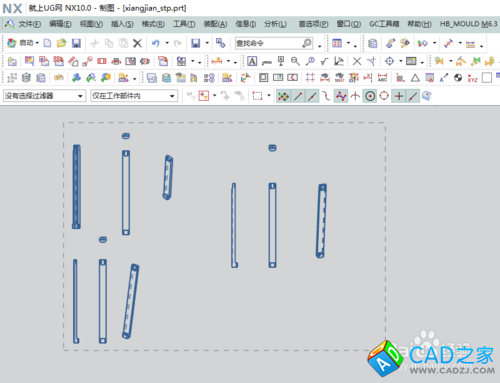500x383 pixels.
Task: Toggle the Arc Center snap
Action: 370,96
